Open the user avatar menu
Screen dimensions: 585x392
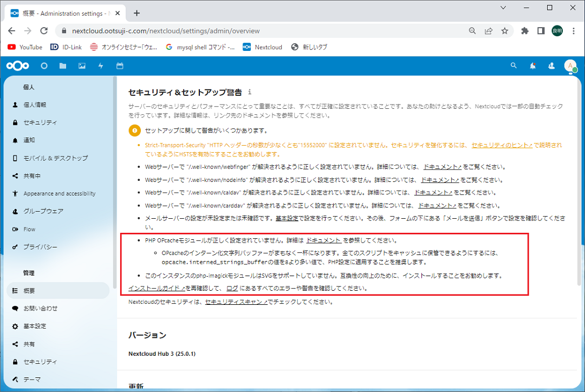(x=570, y=66)
